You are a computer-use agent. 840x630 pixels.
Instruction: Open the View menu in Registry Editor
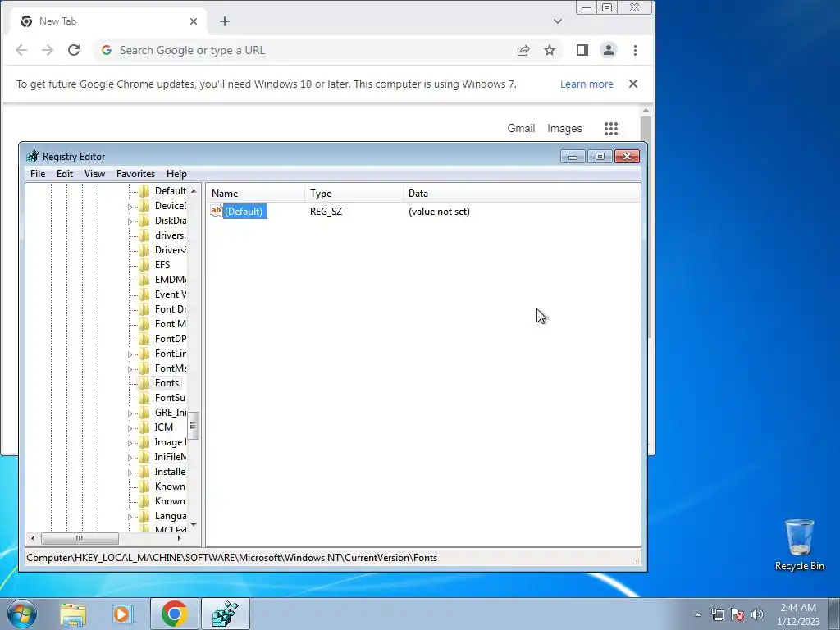[94, 174]
